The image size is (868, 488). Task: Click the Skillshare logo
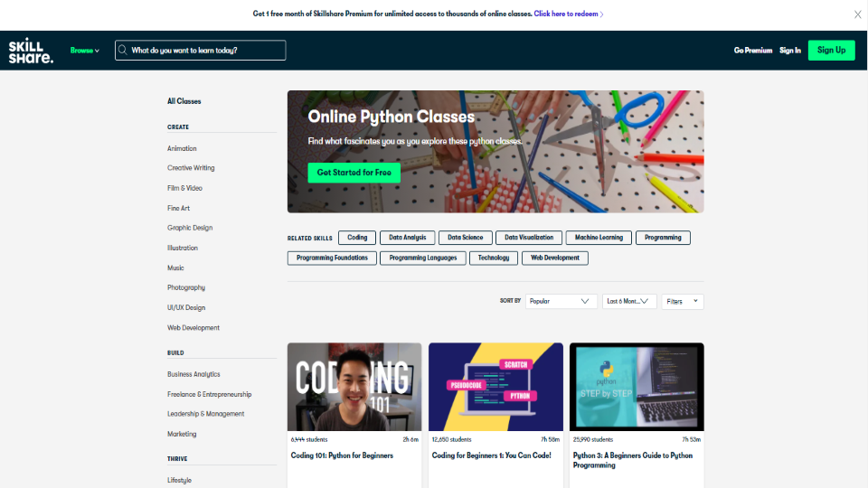click(x=31, y=51)
